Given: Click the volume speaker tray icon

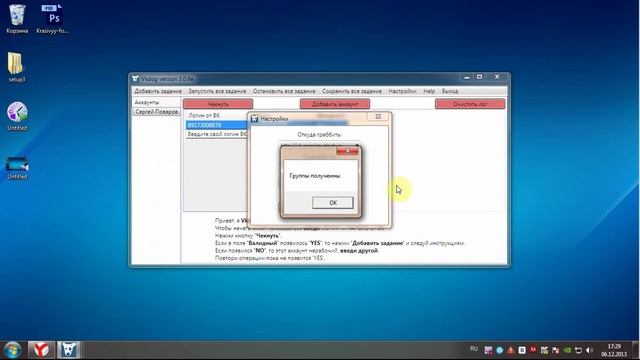Looking at the screenshot, I should [589, 350].
